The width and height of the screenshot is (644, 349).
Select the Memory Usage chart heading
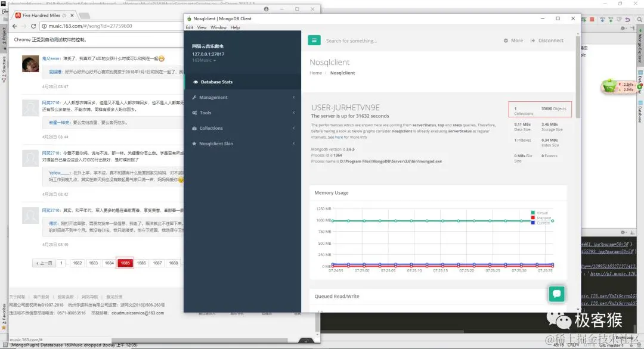332,193
